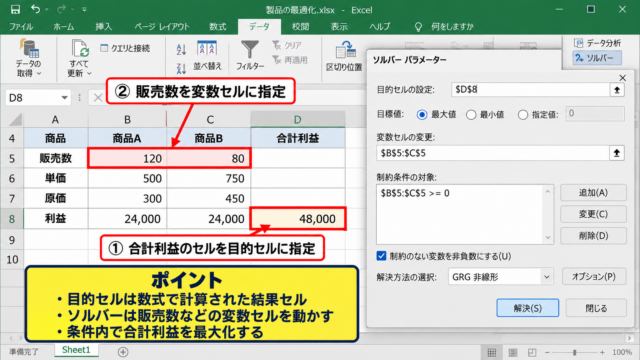Expand the Name Box dropdown arrow
640x360 pixels.
point(64,98)
